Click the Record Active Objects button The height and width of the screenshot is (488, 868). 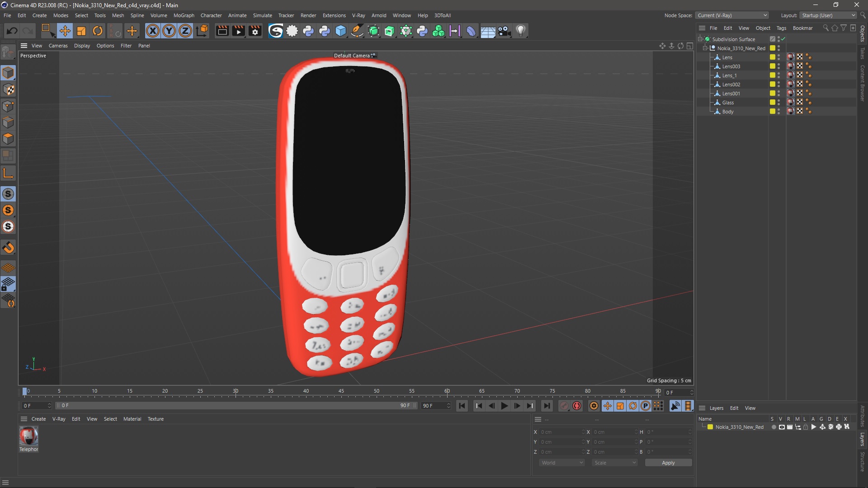click(x=564, y=406)
